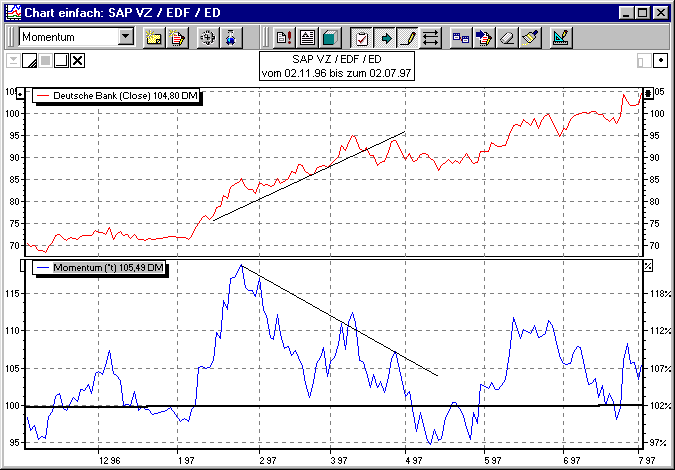Viewport: 675px width, 470px height.
Task: Click the Momentum (*t) legend label
Action: (x=100, y=268)
